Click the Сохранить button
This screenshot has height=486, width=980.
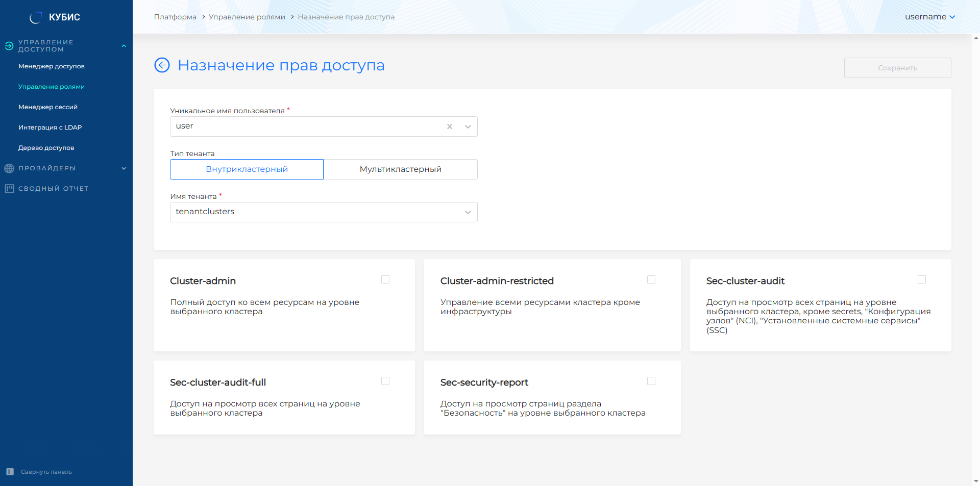(897, 68)
